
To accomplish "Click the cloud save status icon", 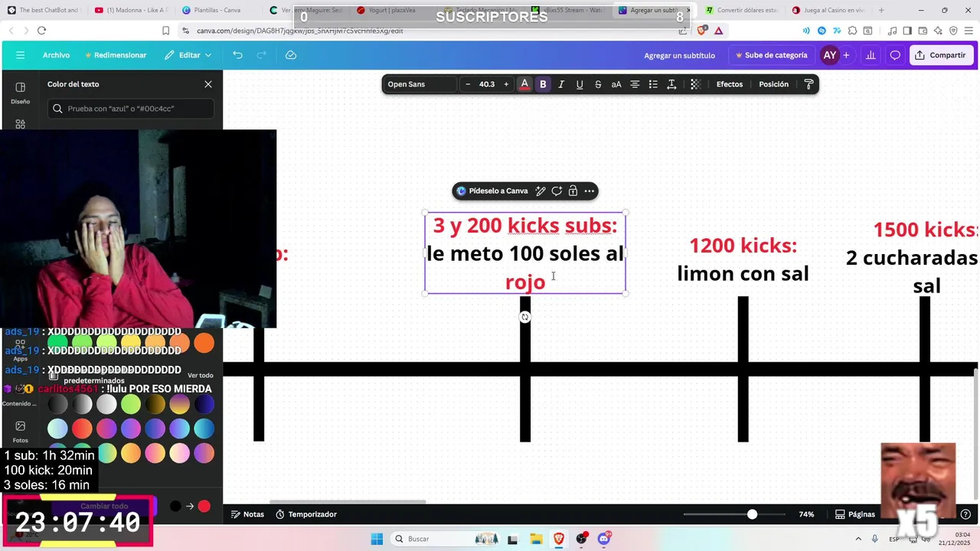I will (x=290, y=55).
